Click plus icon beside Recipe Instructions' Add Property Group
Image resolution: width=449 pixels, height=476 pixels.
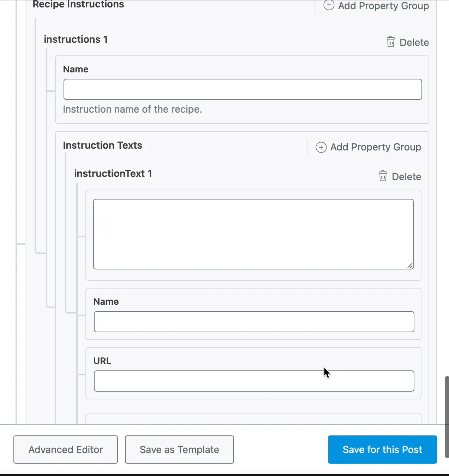329,5
